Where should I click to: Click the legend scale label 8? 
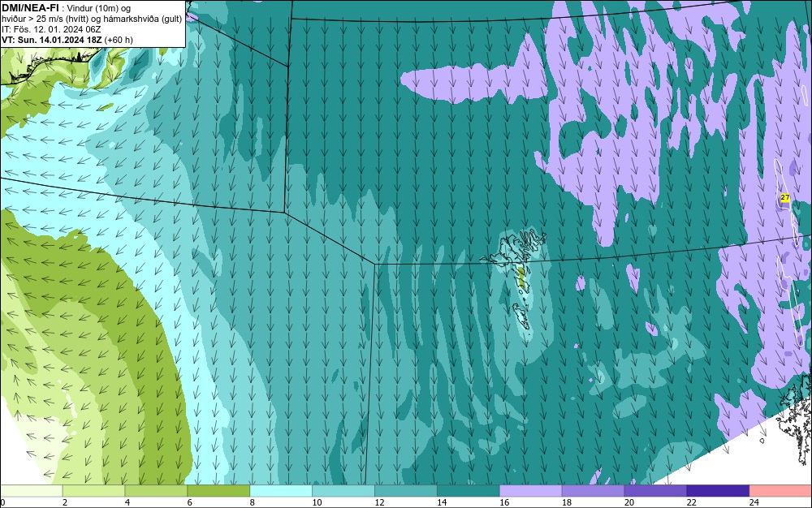pos(253,502)
